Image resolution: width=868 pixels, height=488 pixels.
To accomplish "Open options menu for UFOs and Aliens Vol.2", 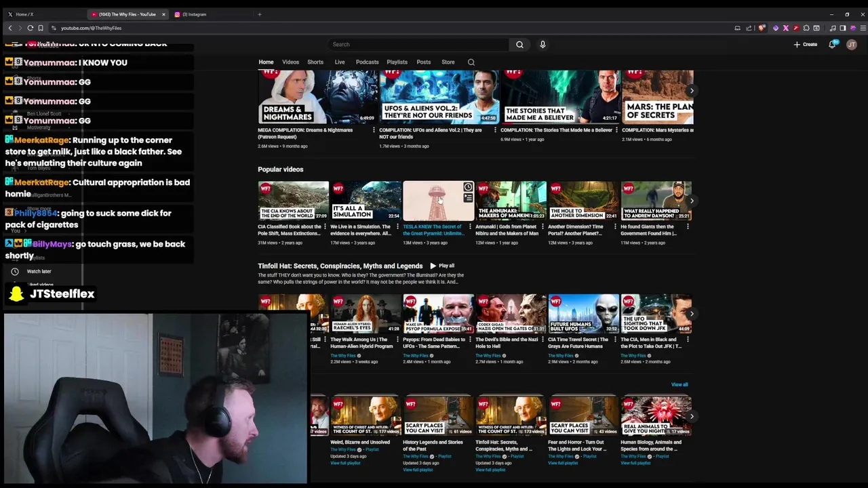I will (494, 130).
